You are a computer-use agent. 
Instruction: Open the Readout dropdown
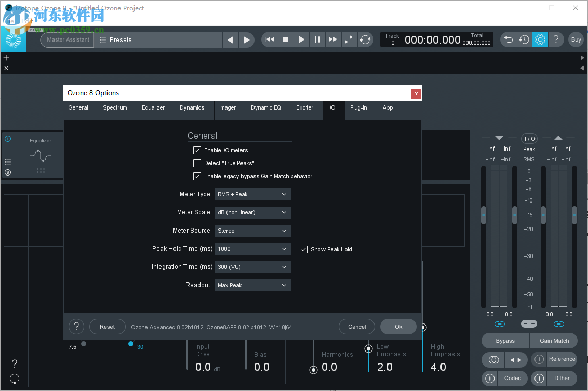(x=252, y=285)
